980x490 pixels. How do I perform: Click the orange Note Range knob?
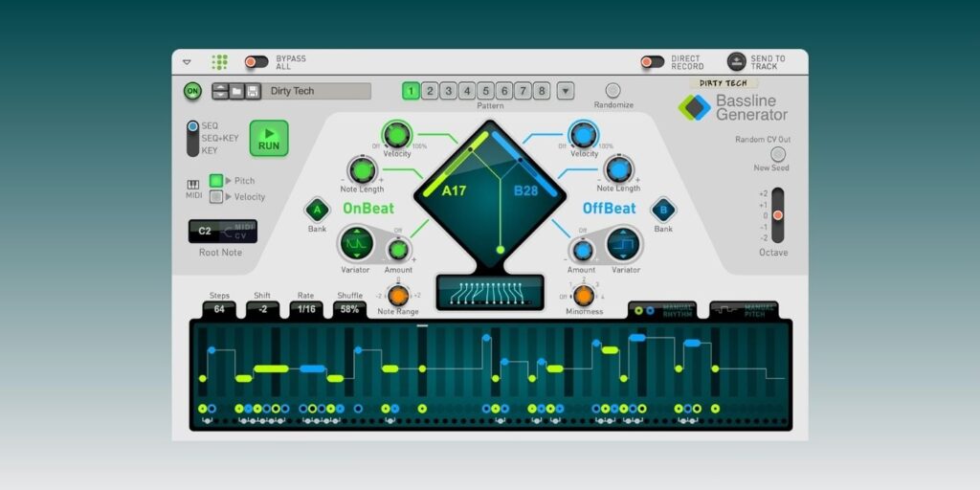(x=398, y=295)
